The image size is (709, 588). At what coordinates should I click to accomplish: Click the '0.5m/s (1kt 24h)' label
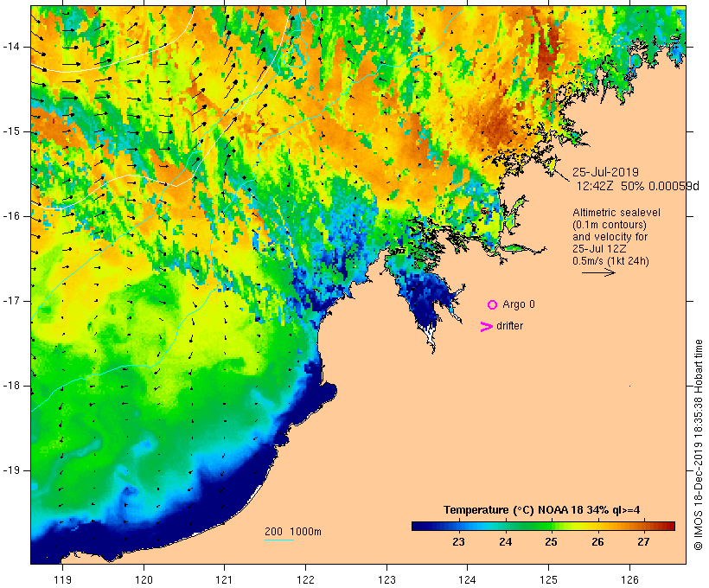click(610, 261)
